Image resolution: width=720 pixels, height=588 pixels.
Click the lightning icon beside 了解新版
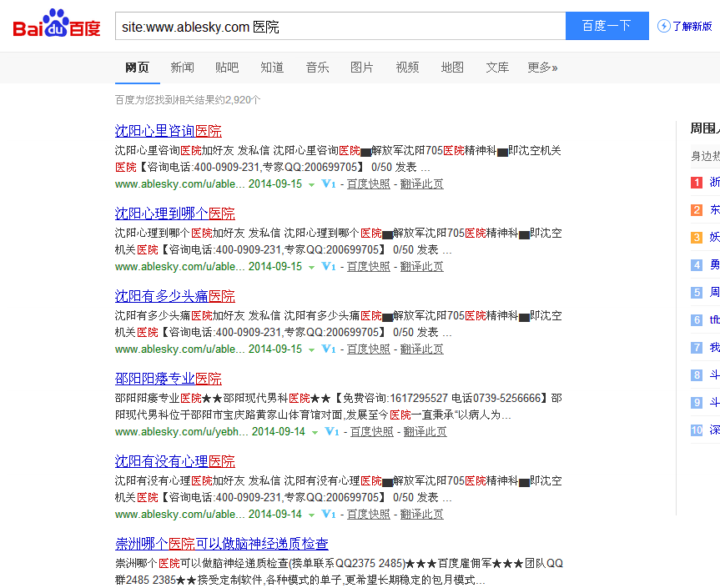[664, 26]
